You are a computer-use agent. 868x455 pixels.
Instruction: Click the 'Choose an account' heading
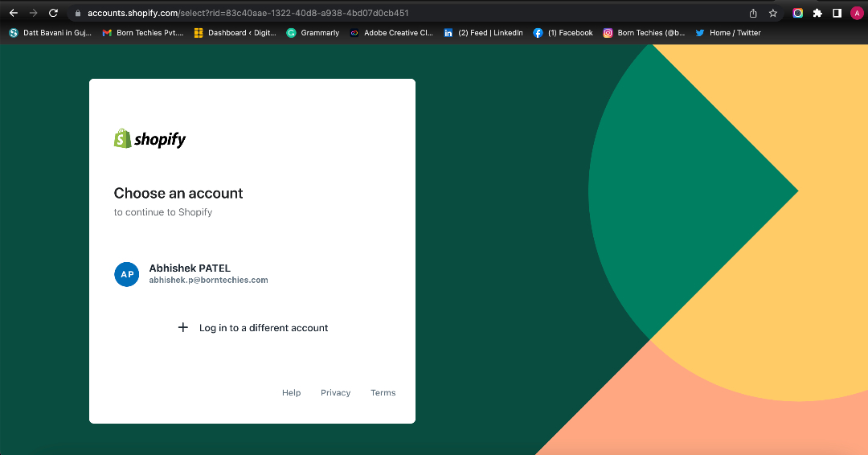tap(178, 193)
